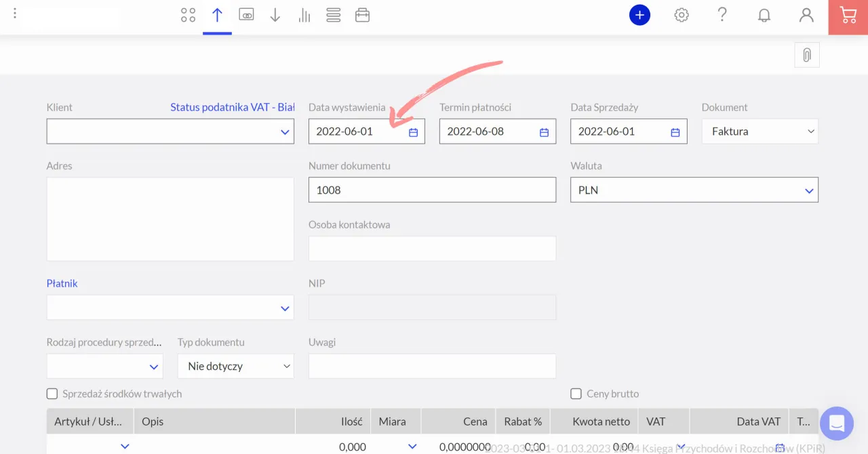
Task: Click the blue plus add button
Action: 639,15
